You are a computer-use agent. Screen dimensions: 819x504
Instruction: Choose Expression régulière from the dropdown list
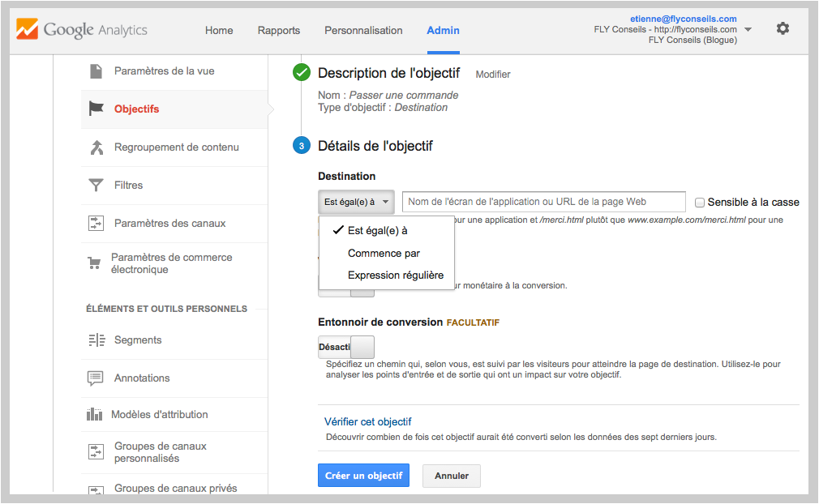(x=395, y=275)
